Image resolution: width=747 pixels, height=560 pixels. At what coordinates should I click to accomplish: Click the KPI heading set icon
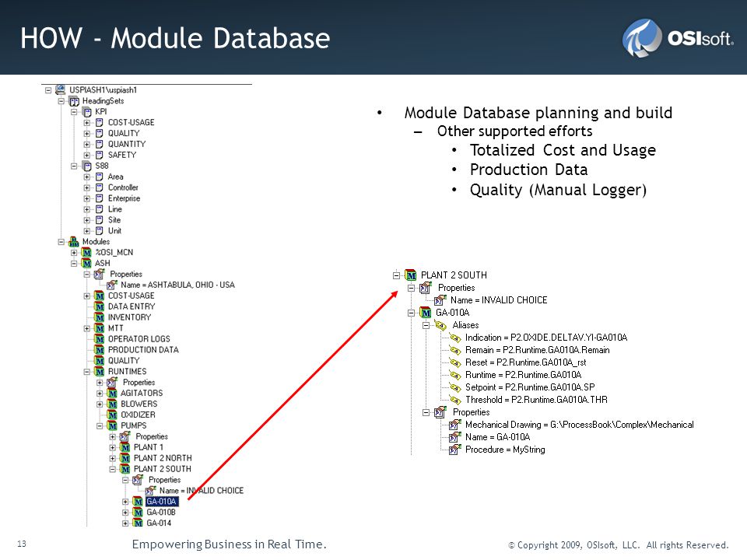pos(86,112)
